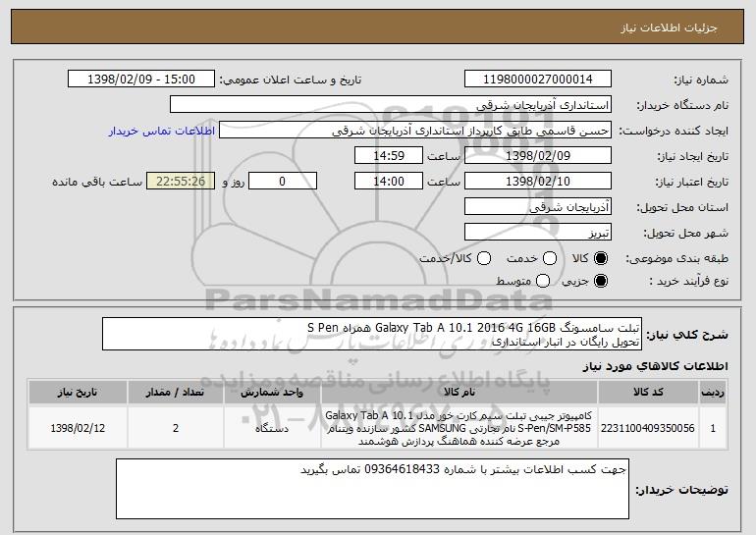The height and width of the screenshot is (535, 756).
Task: Click the واحد شمارش column header
Action: tap(272, 393)
